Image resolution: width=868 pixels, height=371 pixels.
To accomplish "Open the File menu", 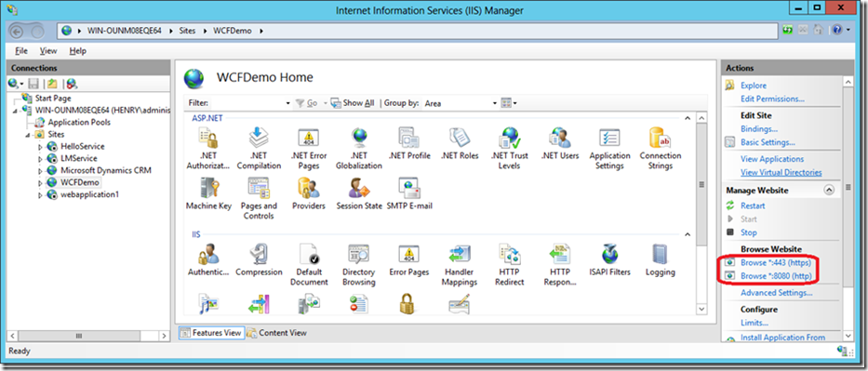I will click(x=21, y=50).
